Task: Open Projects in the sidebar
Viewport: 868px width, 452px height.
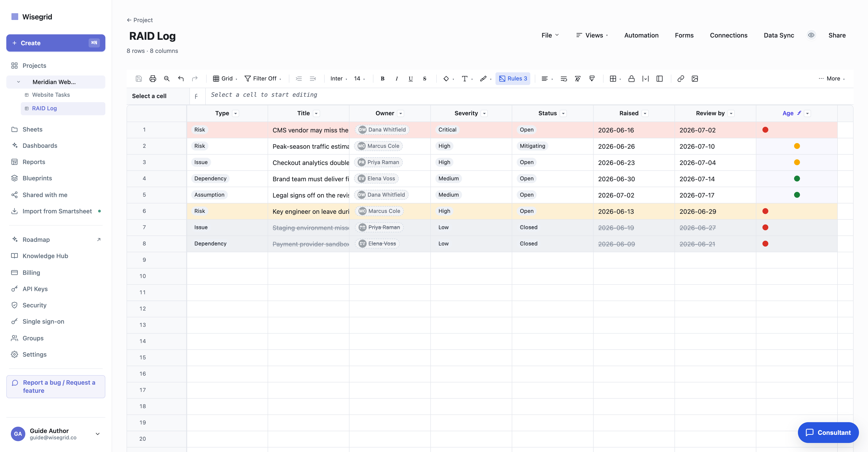Action: pos(34,66)
